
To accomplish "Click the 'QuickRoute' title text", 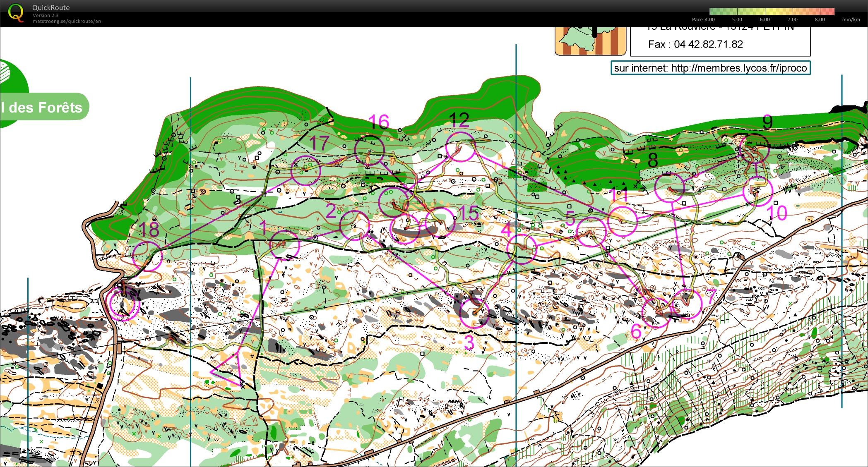I will [x=51, y=7].
